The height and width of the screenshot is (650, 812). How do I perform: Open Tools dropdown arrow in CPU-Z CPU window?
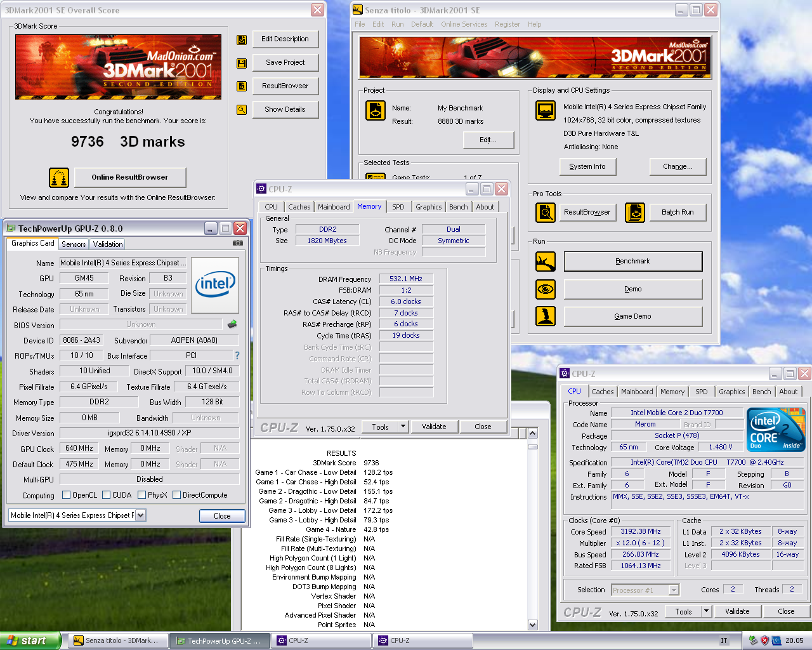pyautogui.click(x=706, y=611)
